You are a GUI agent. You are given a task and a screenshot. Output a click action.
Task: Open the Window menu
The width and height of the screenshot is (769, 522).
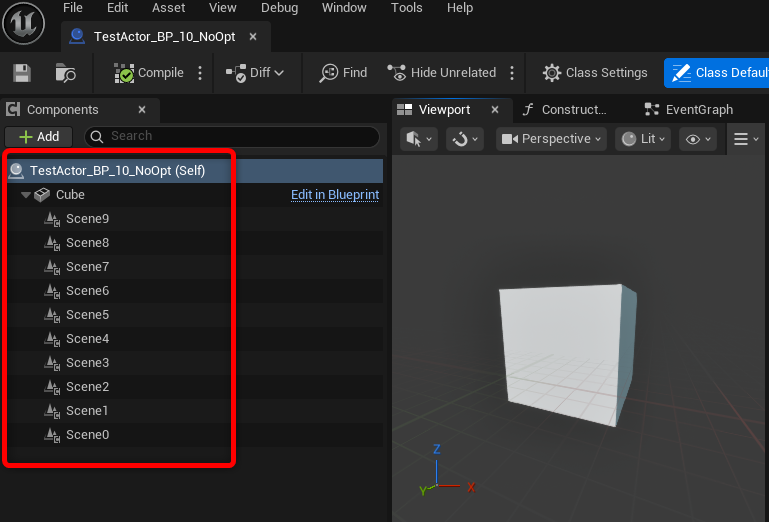click(x=344, y=8)
